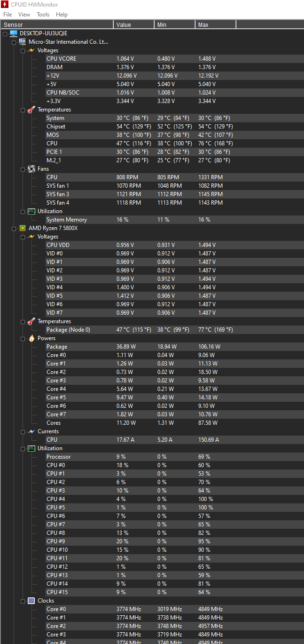Open the View menu
304x644 pixels.
[x=24, y=15]
